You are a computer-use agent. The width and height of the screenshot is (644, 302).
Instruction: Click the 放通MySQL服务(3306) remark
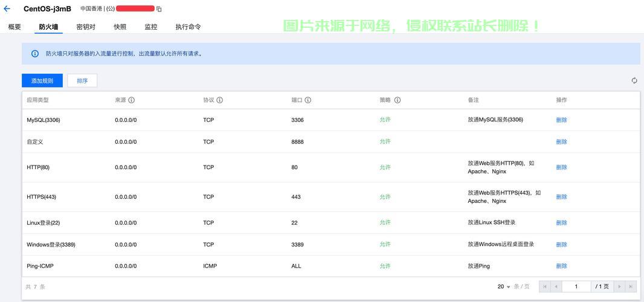pos(495,120)
